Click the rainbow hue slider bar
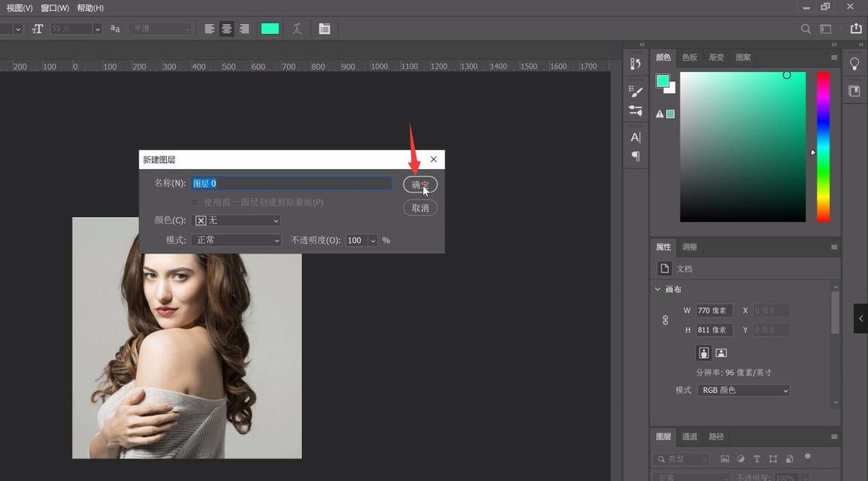Image resolution: width=868 pixels, height=481 pixels. pos(823,147)
